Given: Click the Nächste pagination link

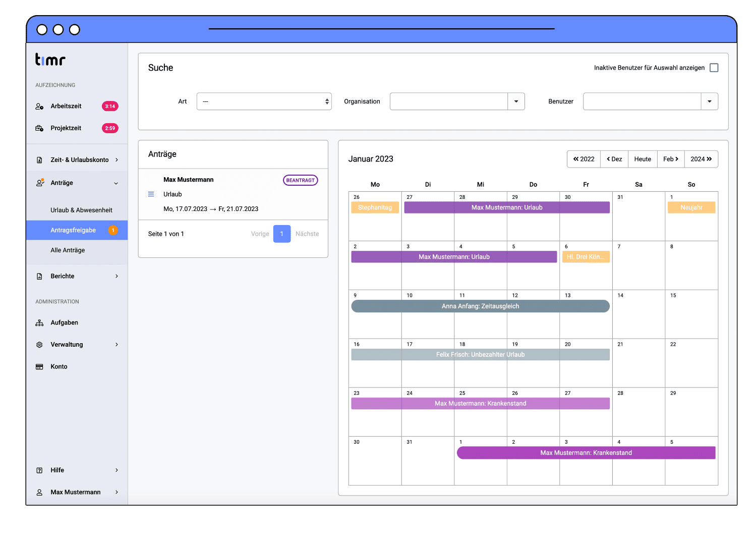Looking at the screenshot, I should pos(307,234).
